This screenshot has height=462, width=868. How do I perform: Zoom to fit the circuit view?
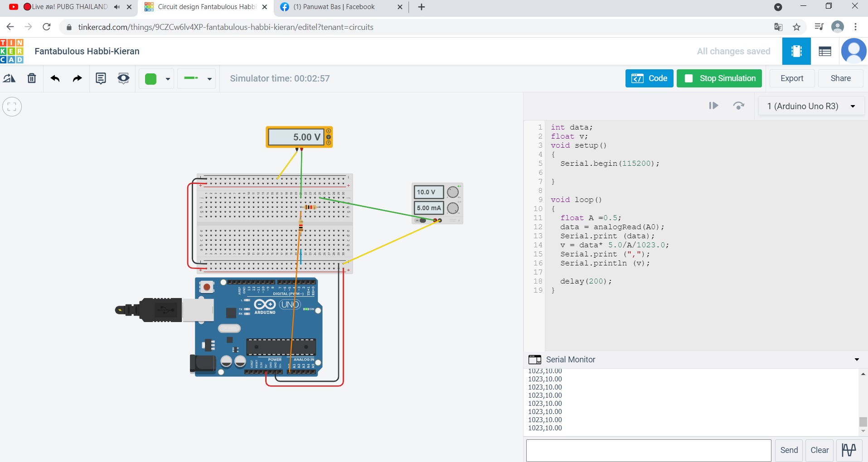12,107
